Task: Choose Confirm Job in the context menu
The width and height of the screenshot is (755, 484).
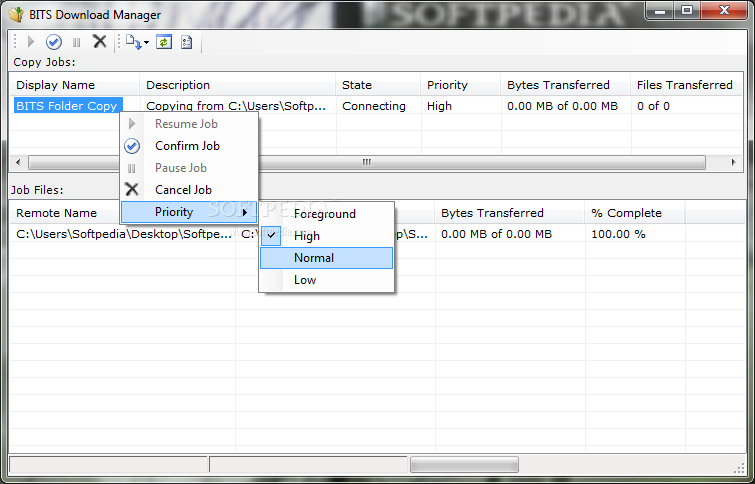Action: coord(189,146)
